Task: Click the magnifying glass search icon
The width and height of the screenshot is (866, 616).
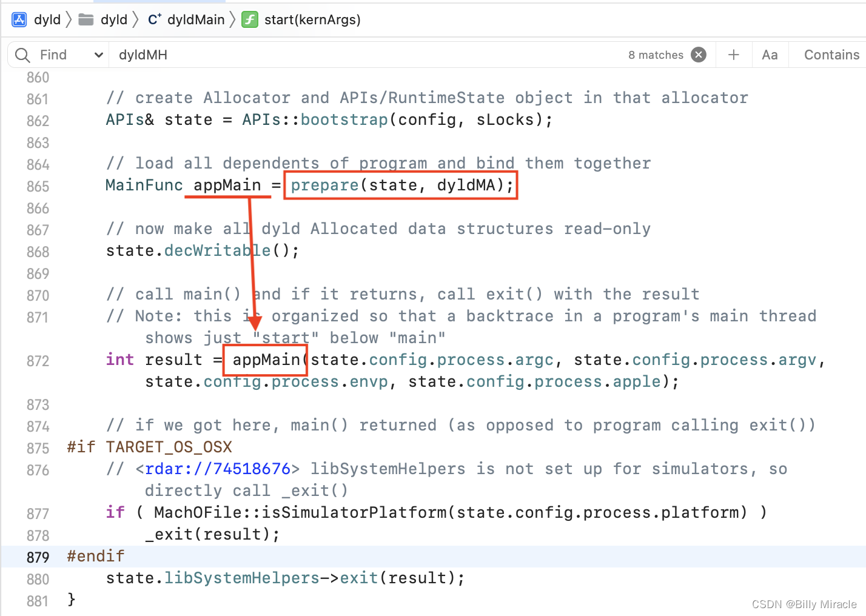Action: tap(22, 55)
